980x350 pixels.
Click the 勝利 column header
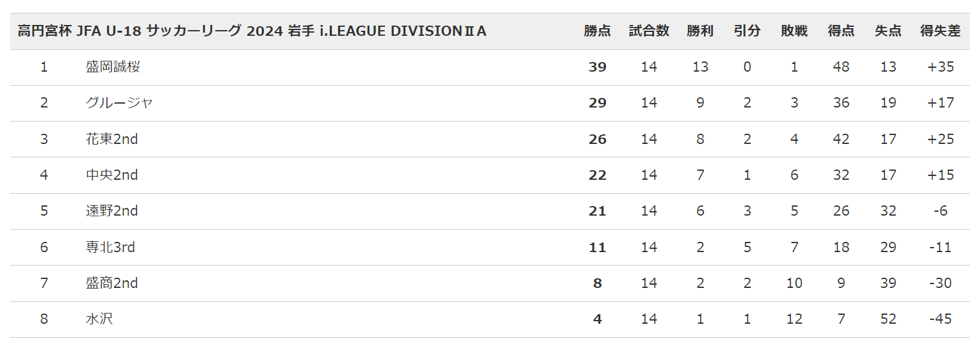pyautogui.click(x=700, y=31)
